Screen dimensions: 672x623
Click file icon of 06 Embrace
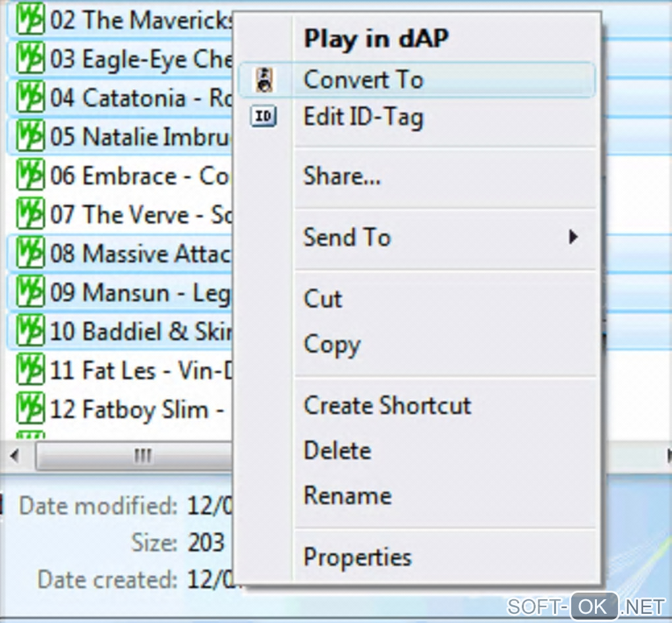30,175
